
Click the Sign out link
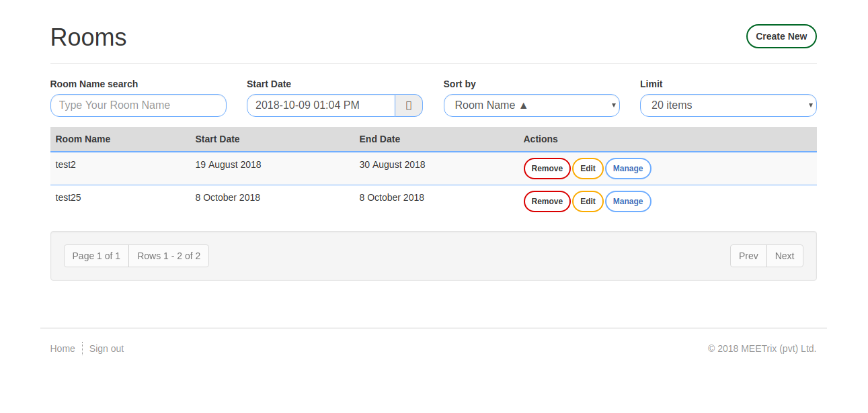(x=106, y=349)
